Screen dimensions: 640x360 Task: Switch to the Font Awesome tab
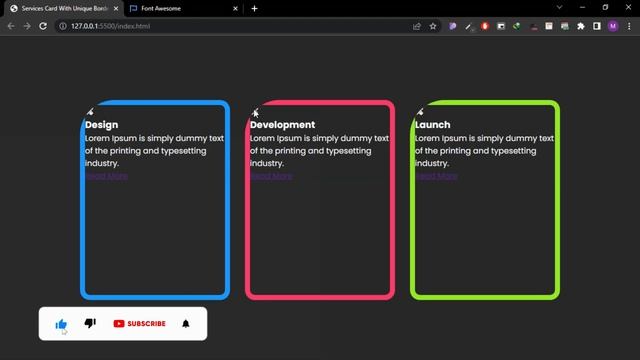coord(183,8)
